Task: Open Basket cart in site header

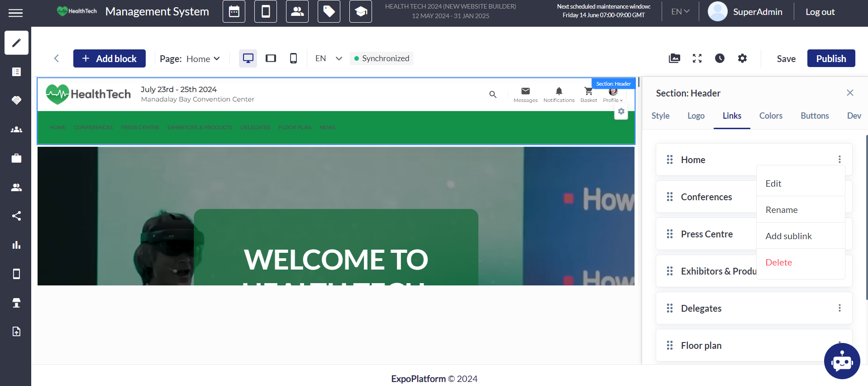Action: [x=588, y=95]
